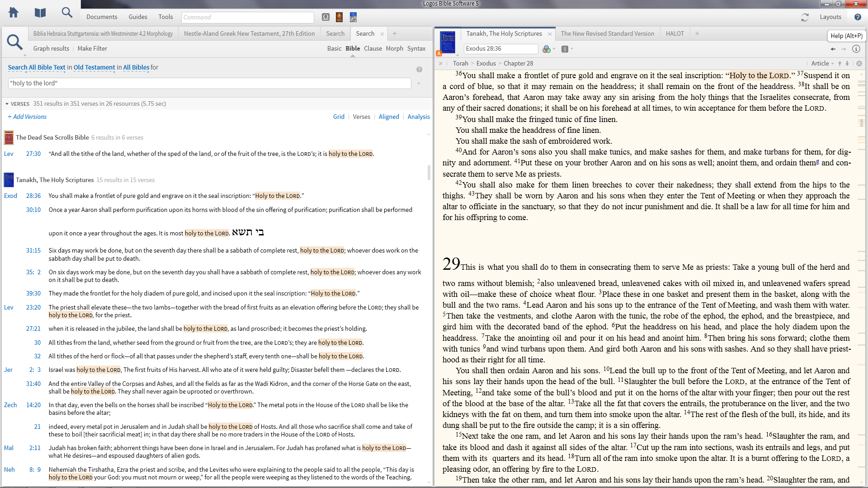The width and height of the screenshot is (868, 488).
Task: Open the Help question mark icon
Action: pos(858,17)
